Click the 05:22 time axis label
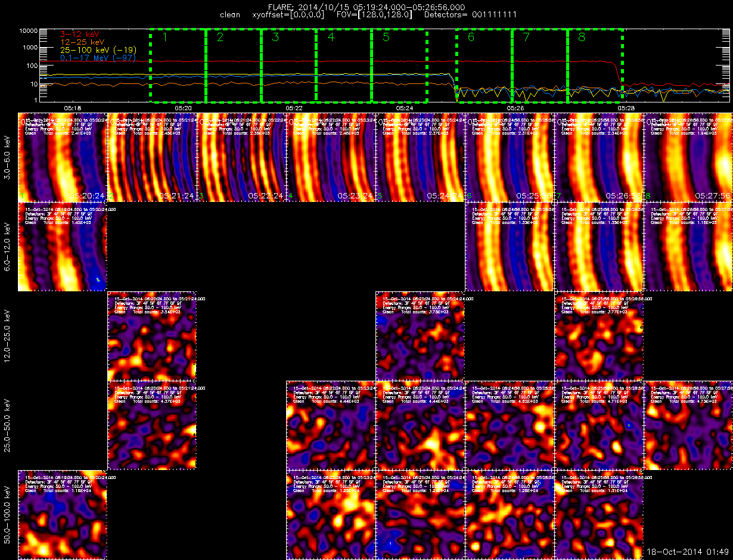The height and width of the screenshot is (560, 733). (x=294, y=108)
